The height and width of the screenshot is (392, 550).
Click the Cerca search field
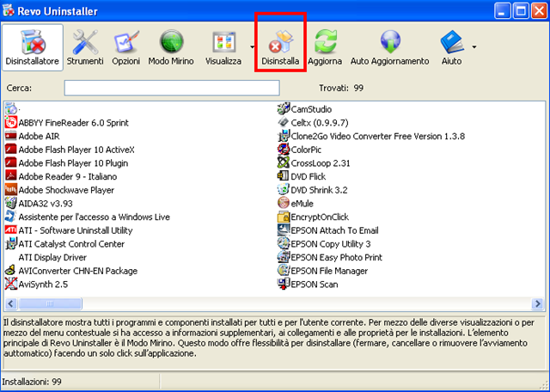[x=172, y=88]
